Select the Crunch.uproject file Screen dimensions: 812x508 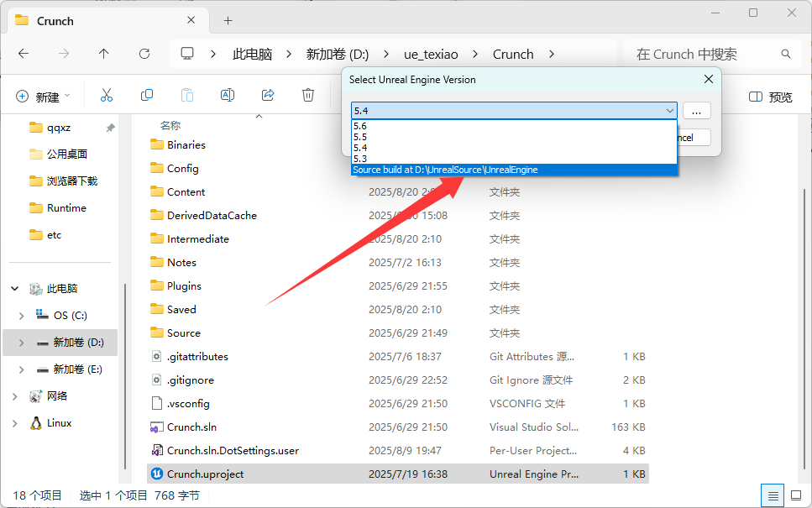[398, 474]
